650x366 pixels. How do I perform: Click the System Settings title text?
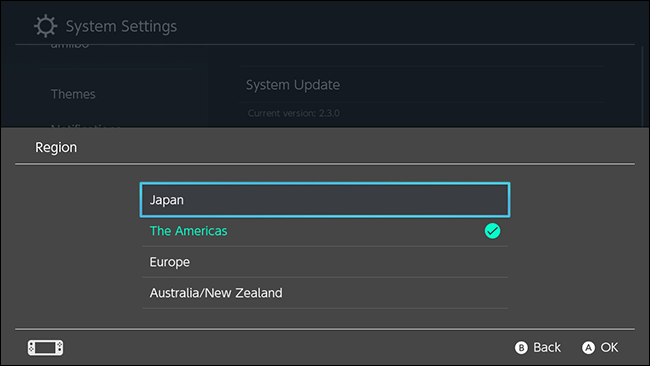[x=121, y=26]
